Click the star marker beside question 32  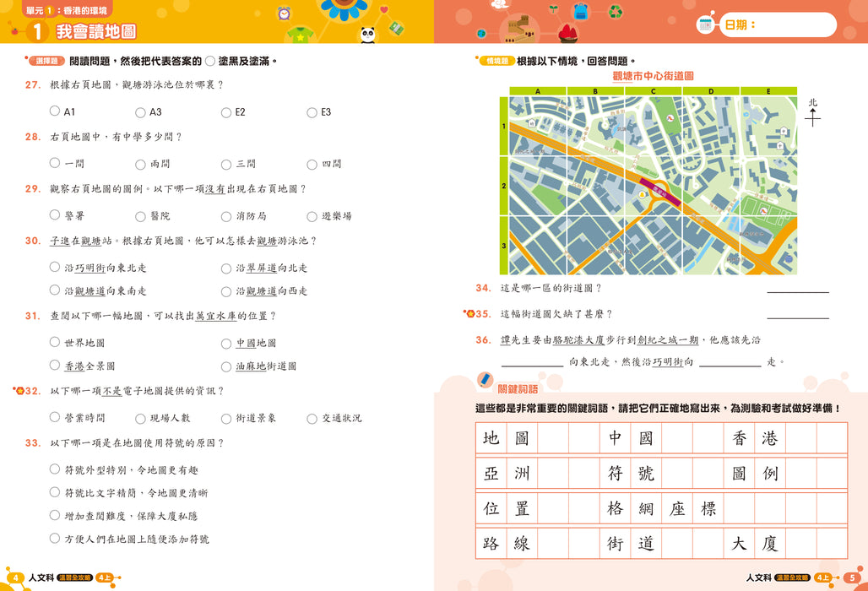tap(20, 391)
